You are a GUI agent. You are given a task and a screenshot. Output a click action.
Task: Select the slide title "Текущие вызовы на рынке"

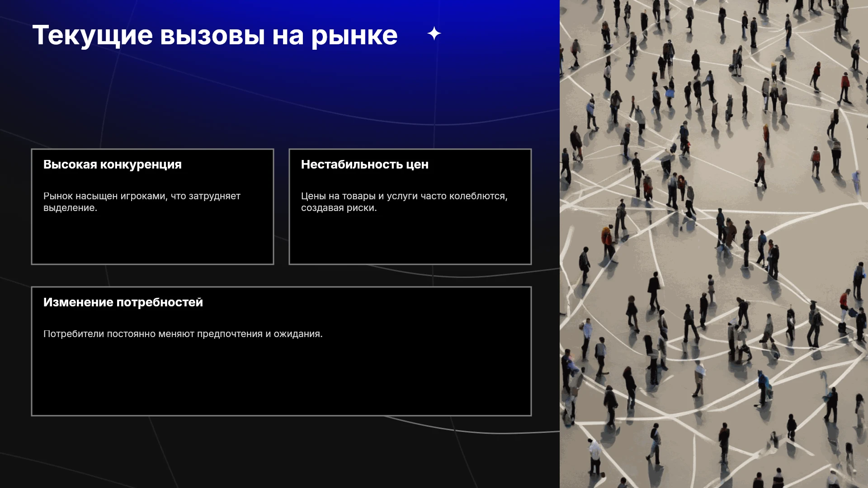pyautogui.click(x=215, y=35)
